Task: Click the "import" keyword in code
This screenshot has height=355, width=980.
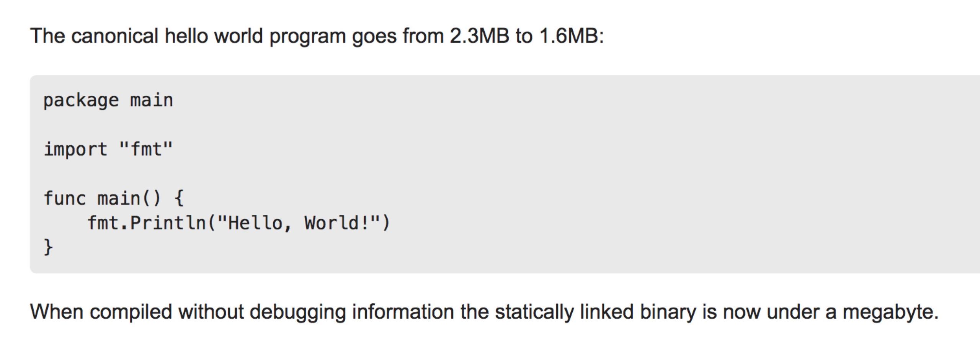Action: point(75,149)
